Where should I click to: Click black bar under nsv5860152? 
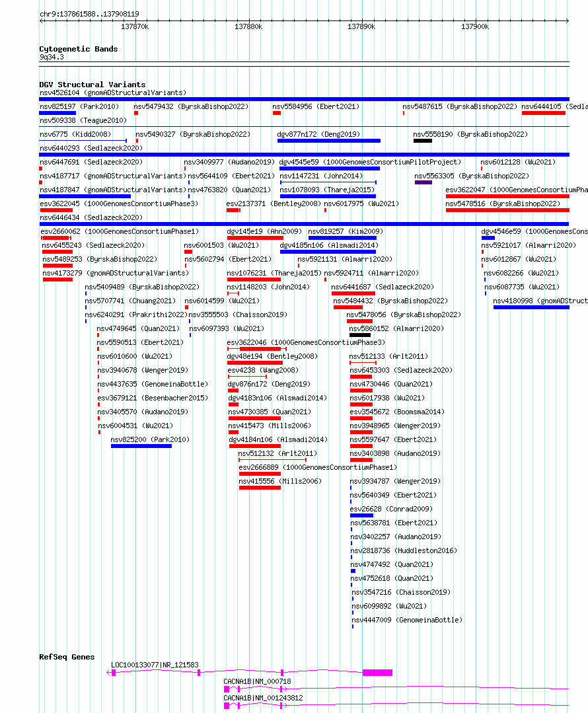(x=359, y=335)
